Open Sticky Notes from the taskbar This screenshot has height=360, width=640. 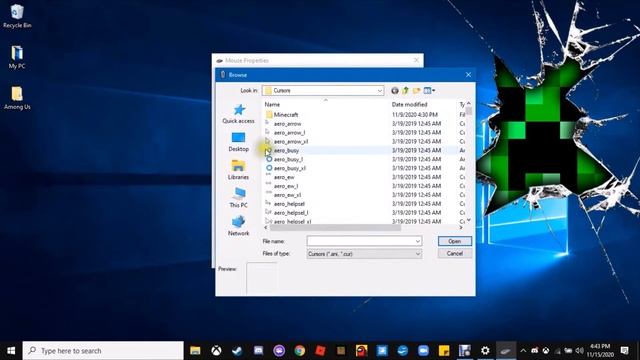pos(444,351)
